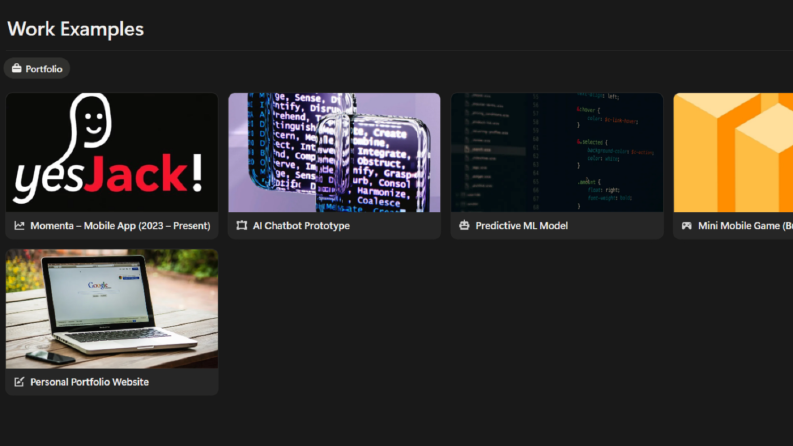This screenshot has height=446, width=793.
Task: Open AI Chatbot Prototype page title
Action: click(x=301, y=226)
